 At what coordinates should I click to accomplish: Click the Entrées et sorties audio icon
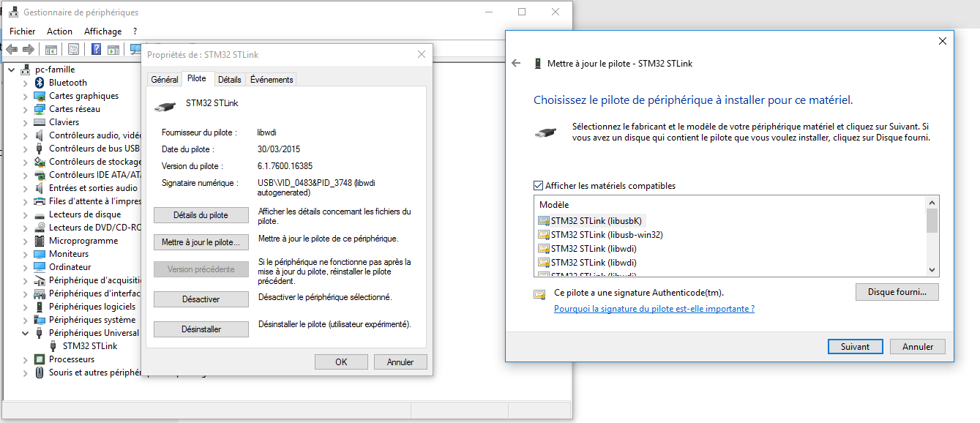(x=41, y=188)
